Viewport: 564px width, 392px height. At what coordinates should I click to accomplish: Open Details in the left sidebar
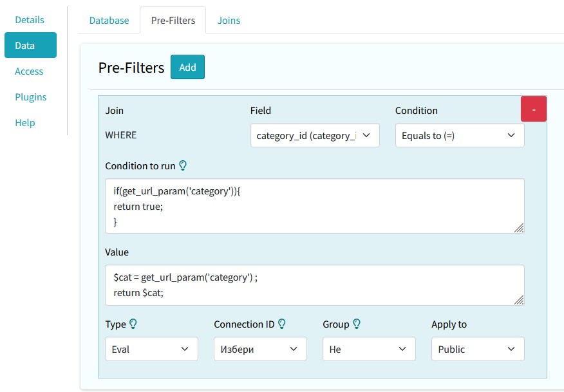(30, 20)
